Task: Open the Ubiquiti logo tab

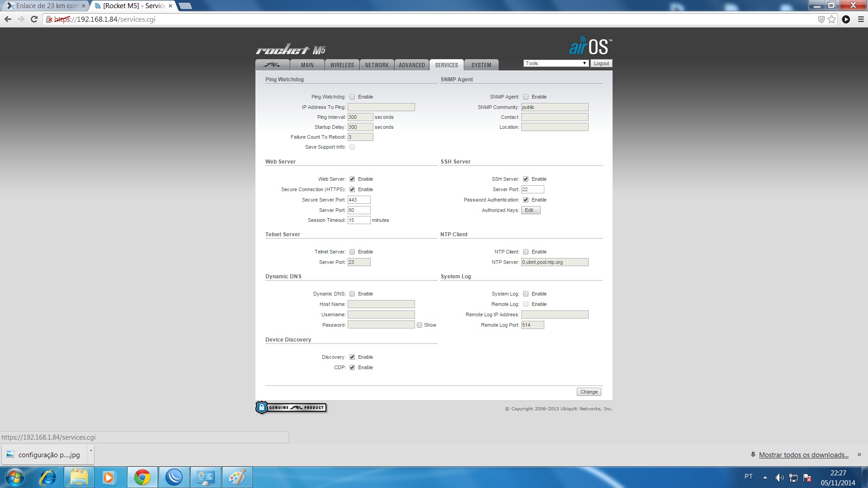Action: click(x=272, y=65)
